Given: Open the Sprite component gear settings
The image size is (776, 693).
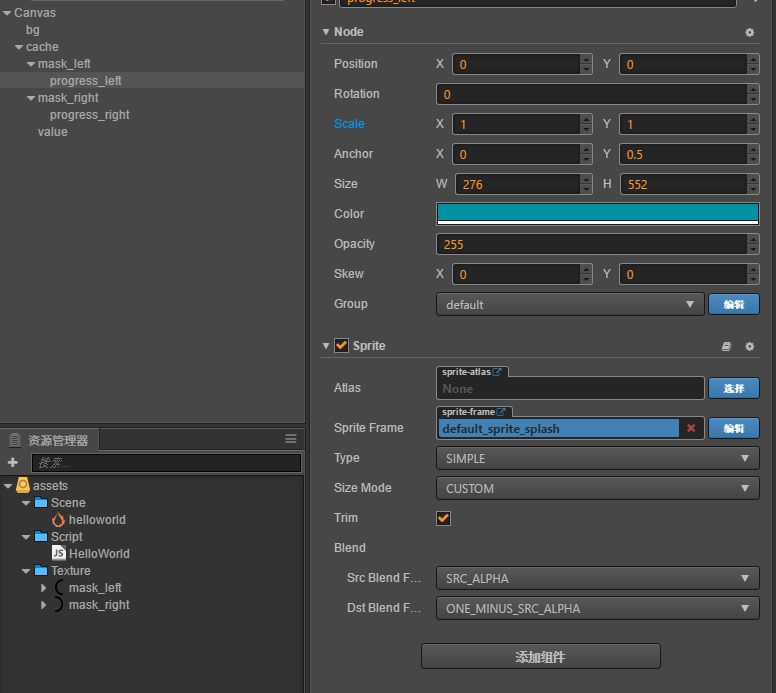Looking at the screenshot, I should [749, 346].
